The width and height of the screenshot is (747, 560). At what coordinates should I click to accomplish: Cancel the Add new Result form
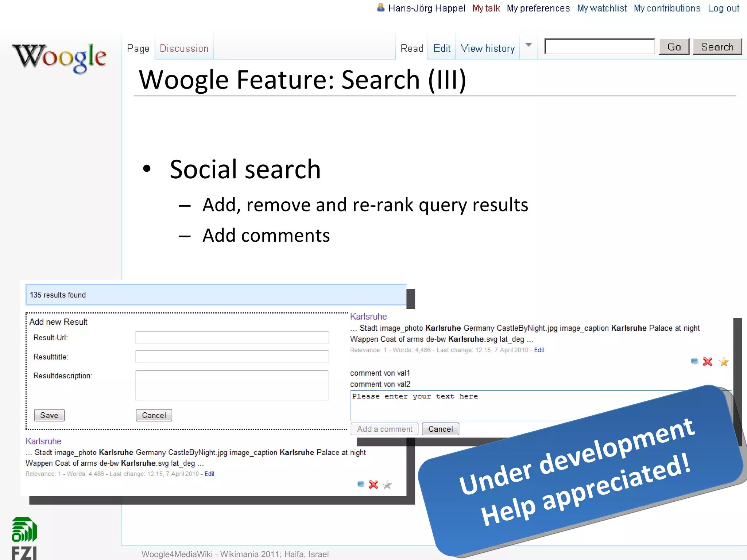pyautogui.click(x=154, y=415)
